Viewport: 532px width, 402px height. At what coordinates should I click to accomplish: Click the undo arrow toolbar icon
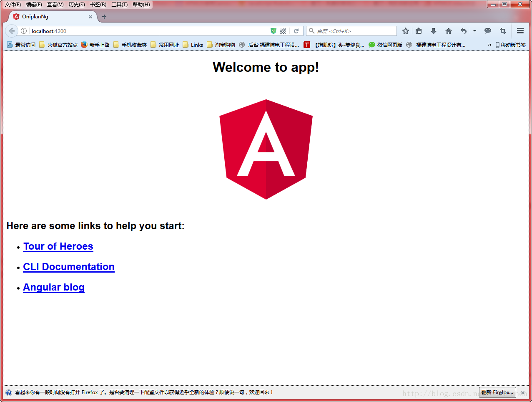coord(463,31)
